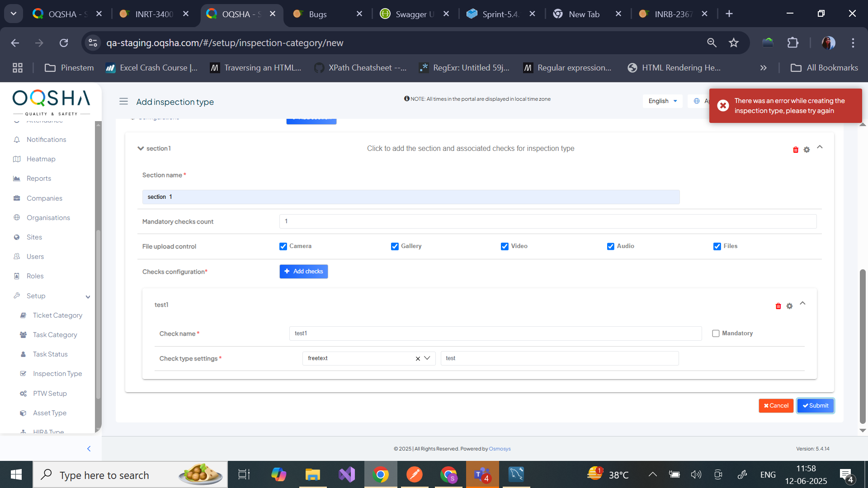Collapse sidebar using left arrow icon
868x488 pixels.
point(89,449)
